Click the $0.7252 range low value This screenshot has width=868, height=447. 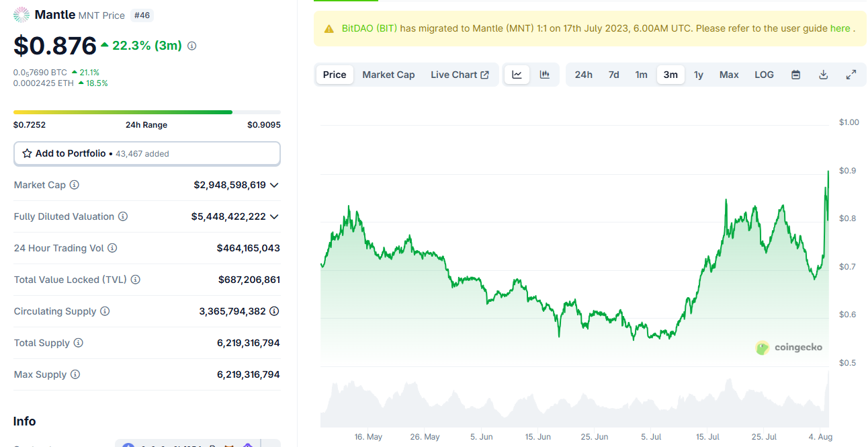pos(30,125)
